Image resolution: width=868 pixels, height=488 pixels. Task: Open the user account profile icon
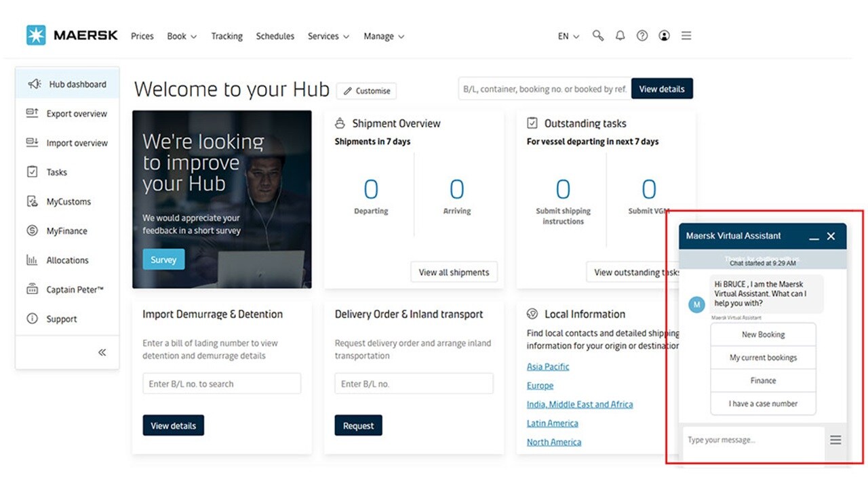[x=664, y=36]
